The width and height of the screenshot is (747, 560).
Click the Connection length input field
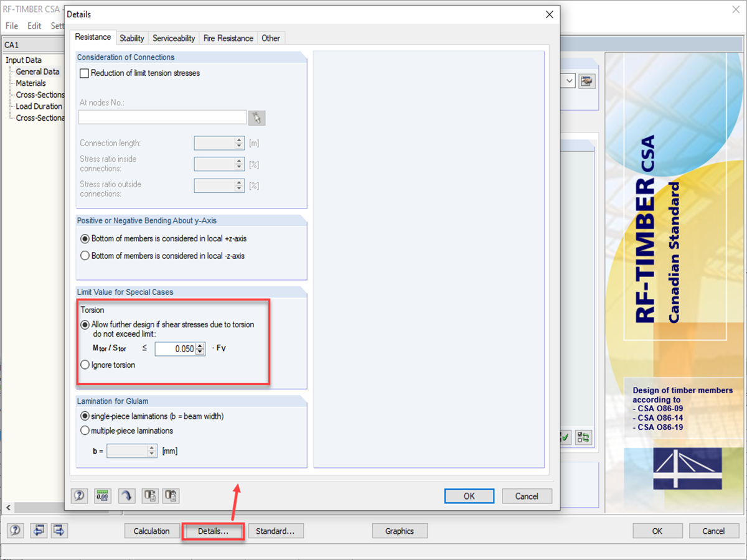coord(215,143)
